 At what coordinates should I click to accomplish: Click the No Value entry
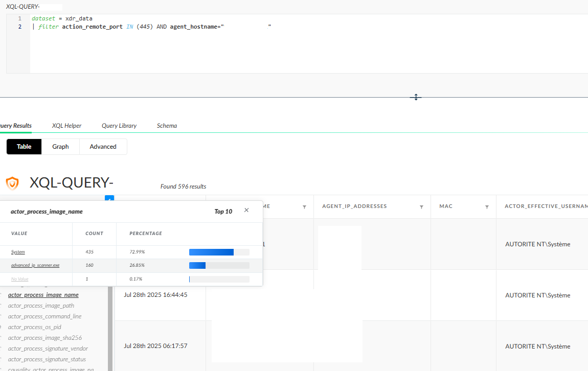pos(20,279)
